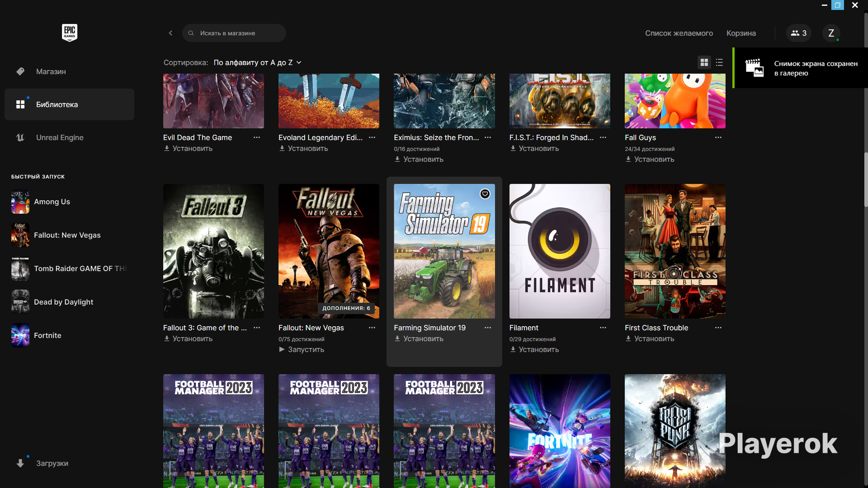Install Evil Dead The Game
Image resolution: width=868 pixels, height=488 pixels.
click(x=188, y=148)
